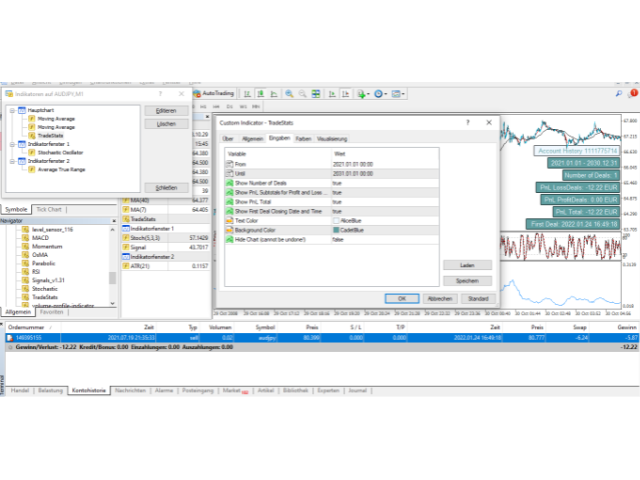
Task: Click the RSI indicator icon in Navigator
Action: [x=25, y=271]
